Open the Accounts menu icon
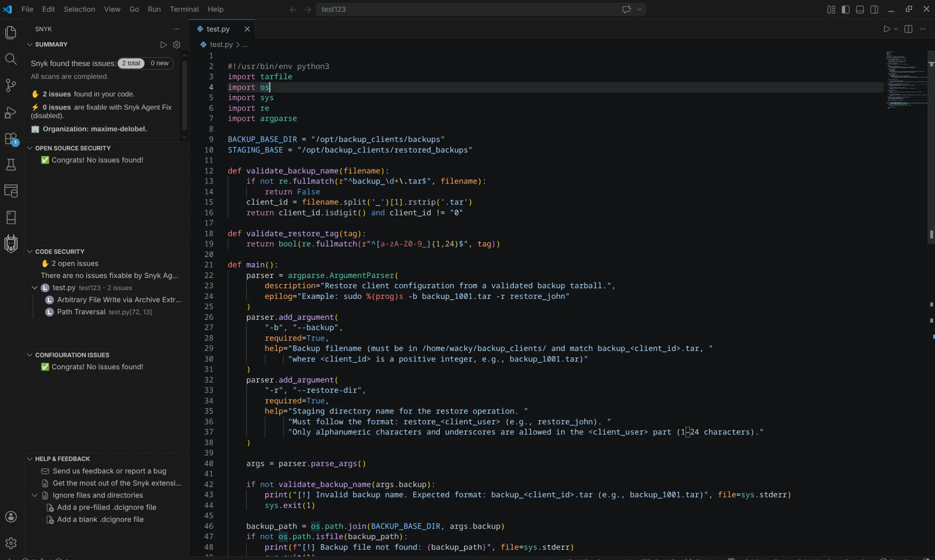The width and height of the screenshot is (935, 560). point(11,517)
